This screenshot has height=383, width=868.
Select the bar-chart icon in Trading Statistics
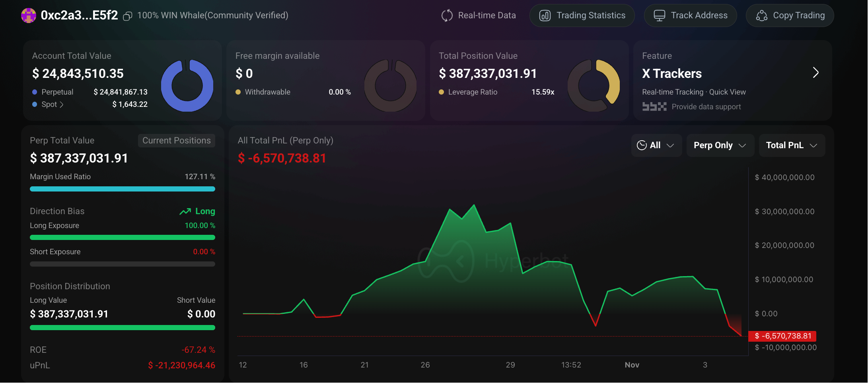tap(545, 15)
